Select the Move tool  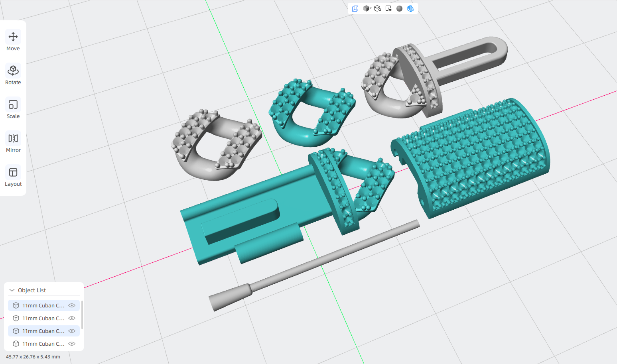pyautogui.click(x=13, y=41)
